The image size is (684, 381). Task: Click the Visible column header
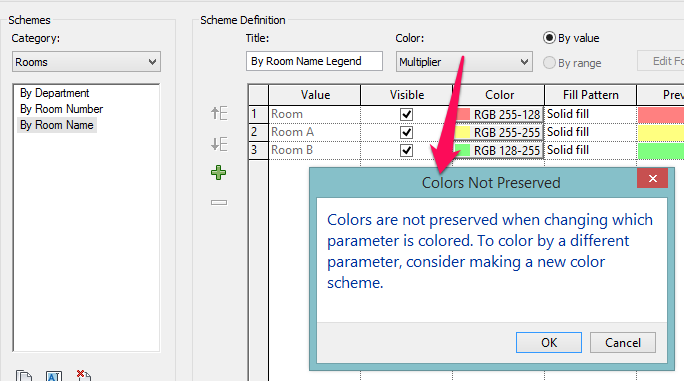407,95
